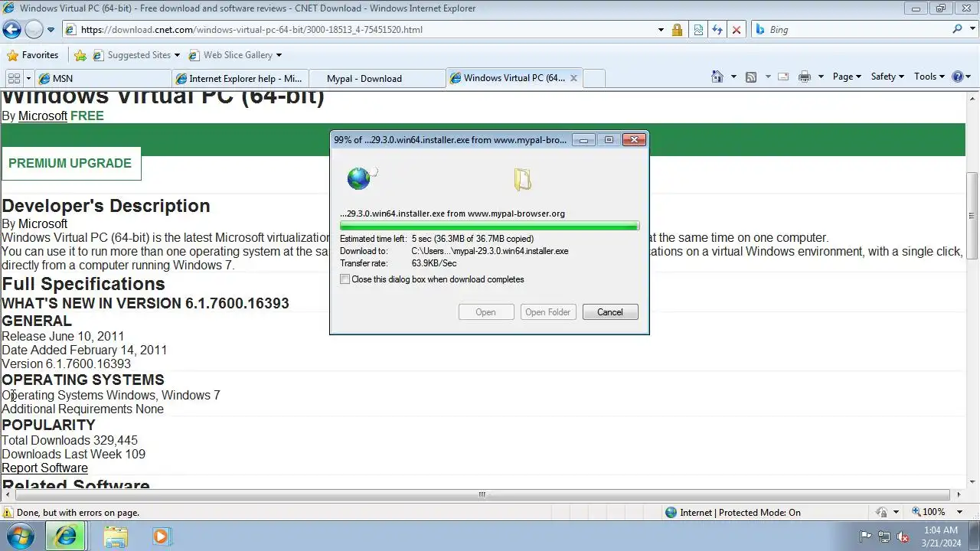Open a new blank tab button
Screen dimensions: 980x551
(594, 78)
